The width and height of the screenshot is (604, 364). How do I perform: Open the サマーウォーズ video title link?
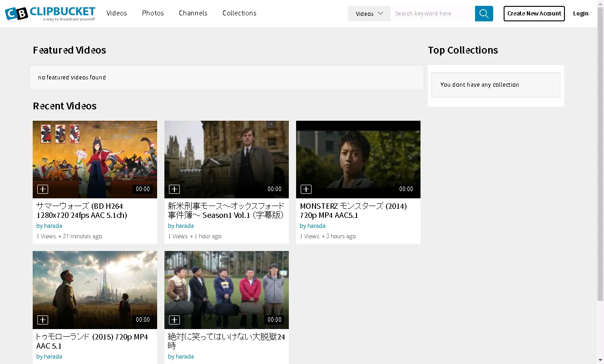(x=82, y=211)
